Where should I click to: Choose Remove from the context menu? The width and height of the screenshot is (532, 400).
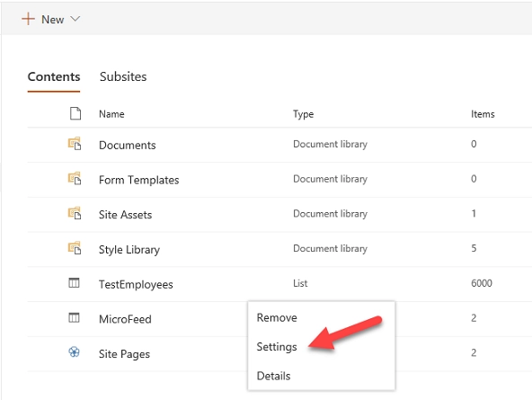277,317
